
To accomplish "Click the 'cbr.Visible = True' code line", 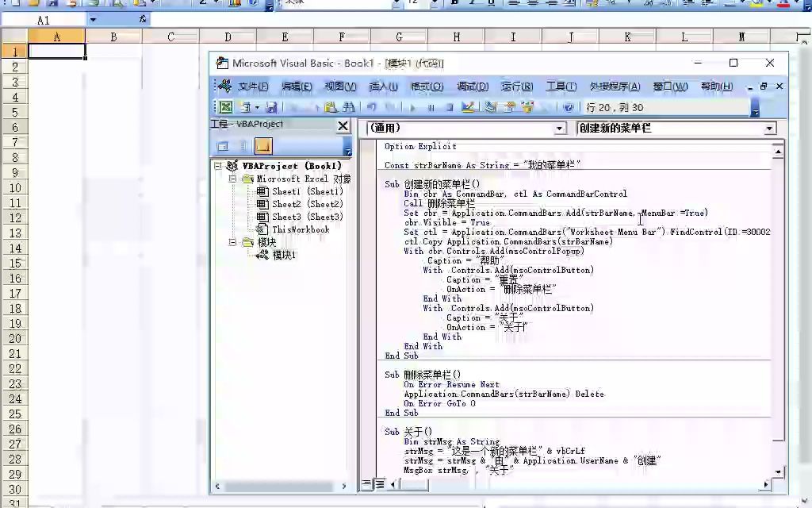I will pos(447,222).
